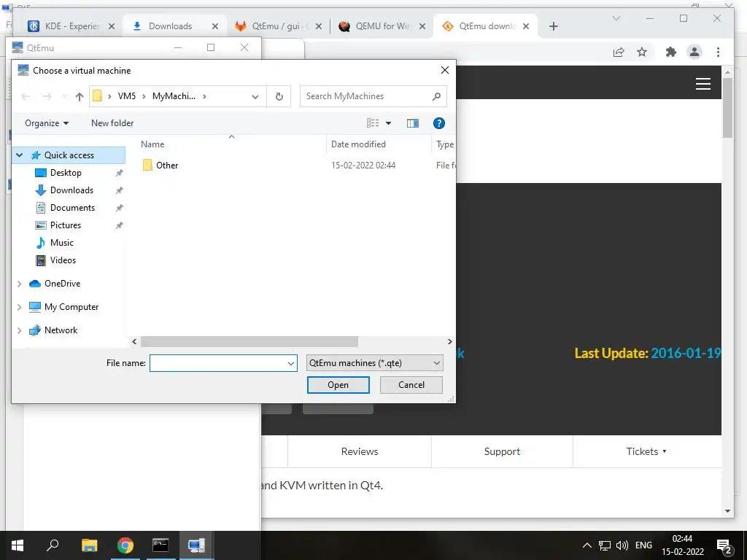Open command prompt taskbar icon
747x560 pixels.
tap(160, 545)
